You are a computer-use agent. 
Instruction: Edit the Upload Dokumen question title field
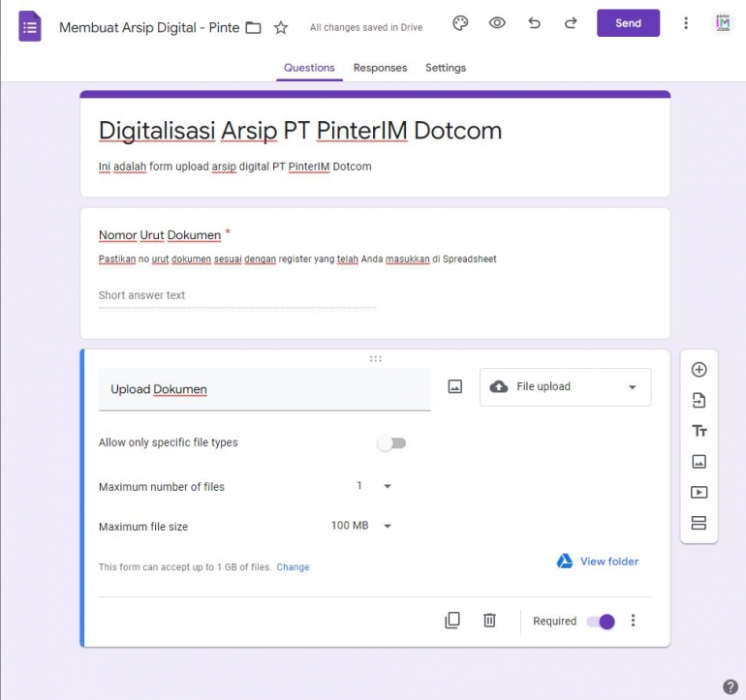(x=264, y=389)
